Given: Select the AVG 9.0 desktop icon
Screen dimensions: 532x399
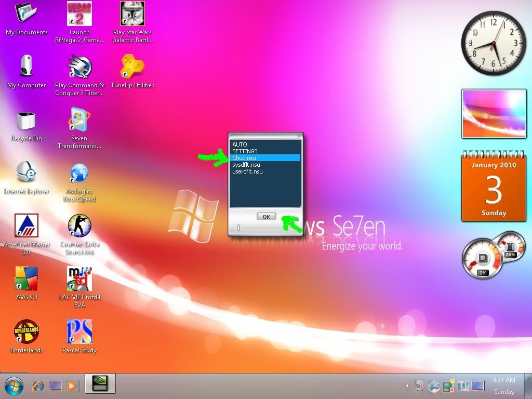Looking at the screenshot, I should [x=26, y=284].
